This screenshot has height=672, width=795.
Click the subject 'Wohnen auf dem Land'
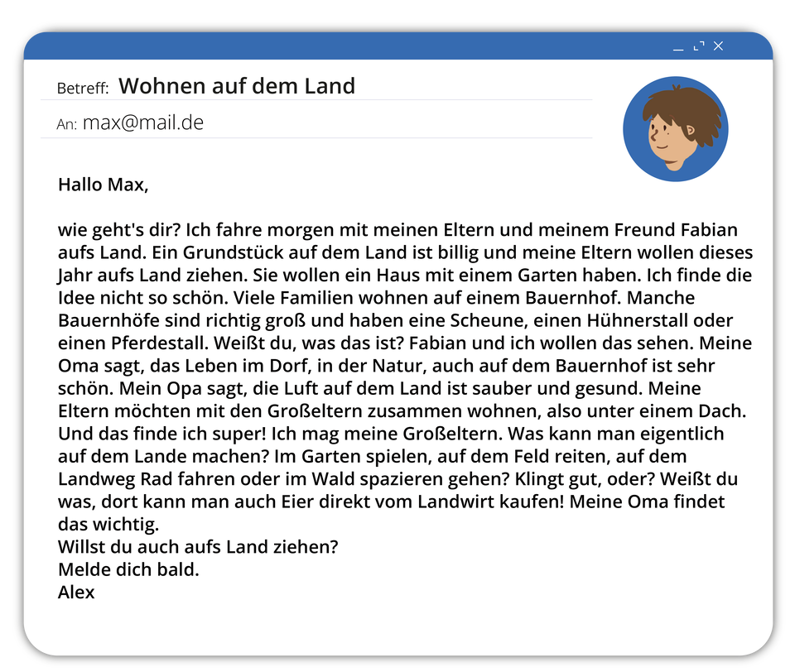237,85
